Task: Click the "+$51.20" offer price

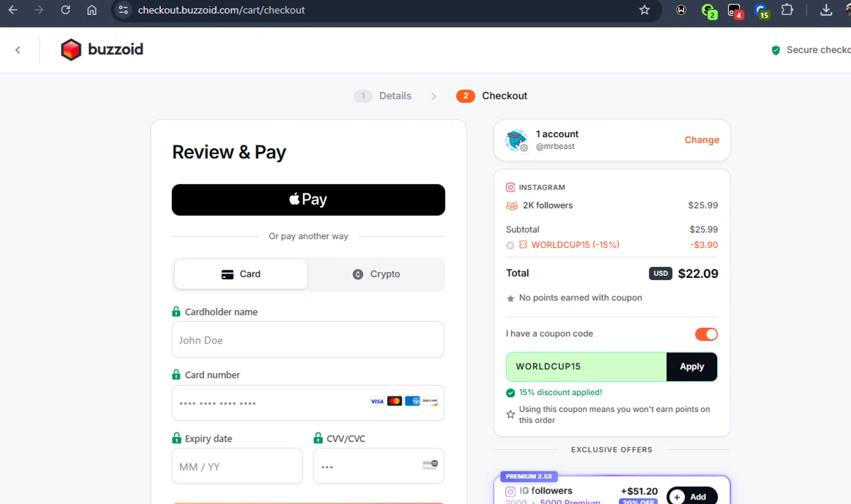Action: click(639, 491)
